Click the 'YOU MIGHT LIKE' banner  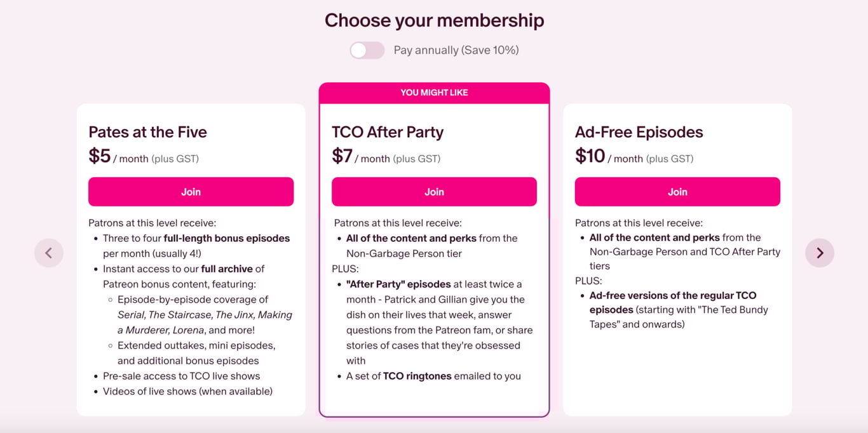[434, 93]
